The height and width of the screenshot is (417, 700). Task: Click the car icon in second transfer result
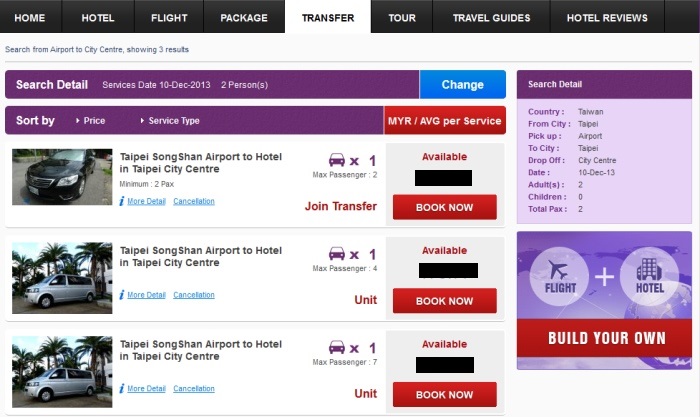pos(337,254)
